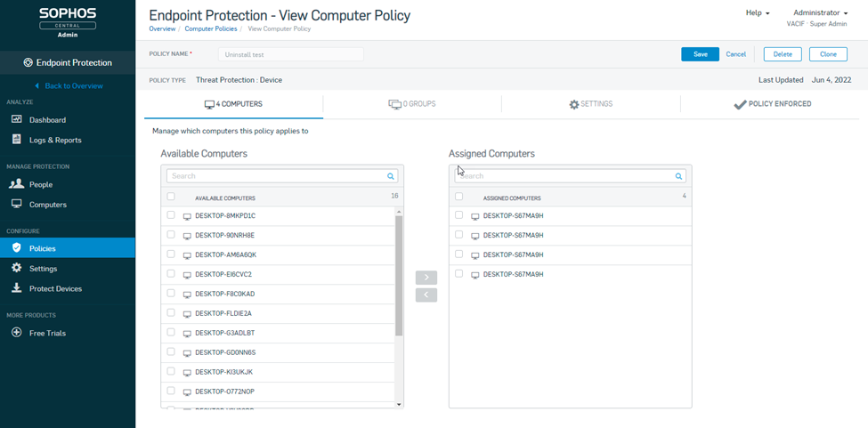Go to Overview breadcrumb link
868x428 pixels.
(162, 28)
